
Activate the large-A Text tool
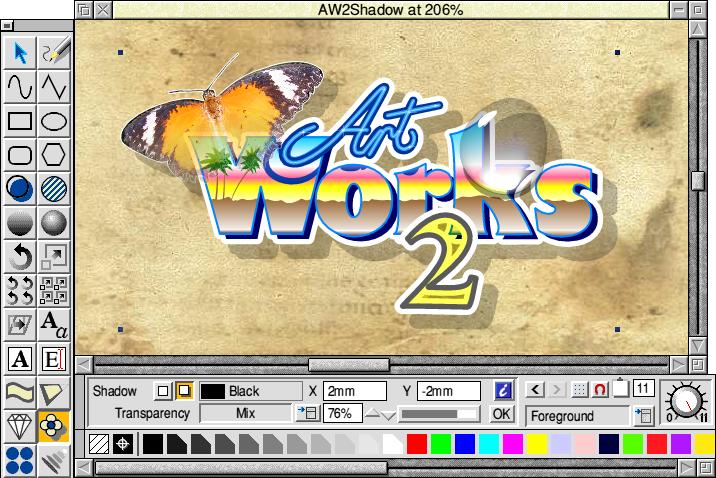pyautogui.click(x=20, y=359)
